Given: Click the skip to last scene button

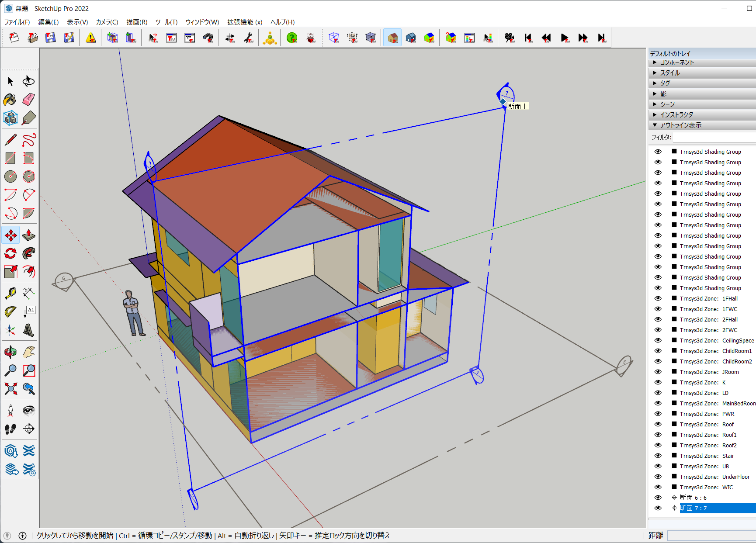Looking at the screenshot, I should click(x=602, y=38).
